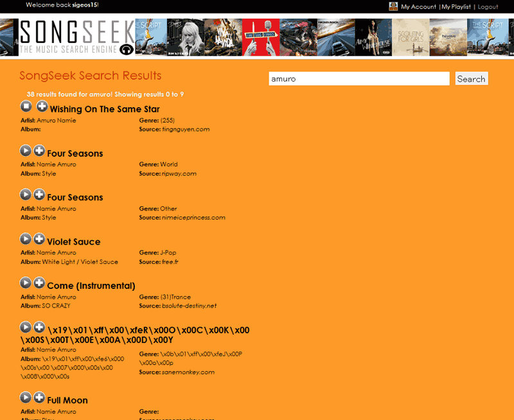Stop playback of Wishing On The Same Star
Viewport: 514px width, 420px height.
pyautogui.click(x=26, y=106)
